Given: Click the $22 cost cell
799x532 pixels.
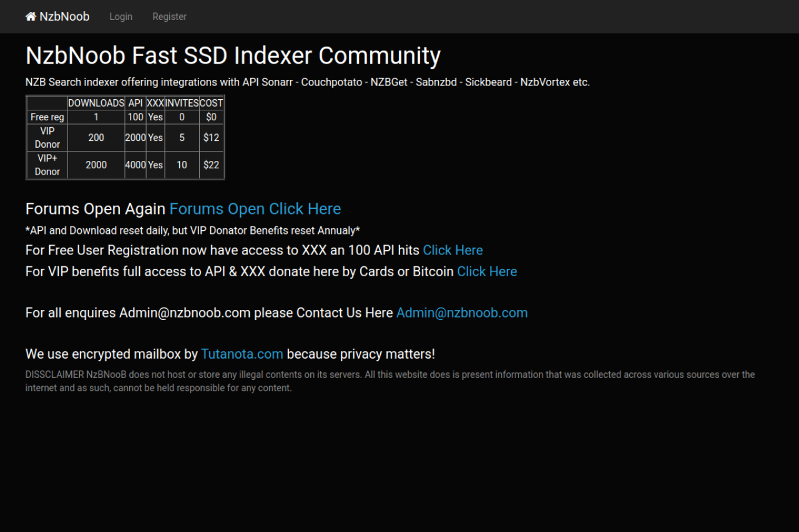Looking at the screenshot, I should pos(211,165).
